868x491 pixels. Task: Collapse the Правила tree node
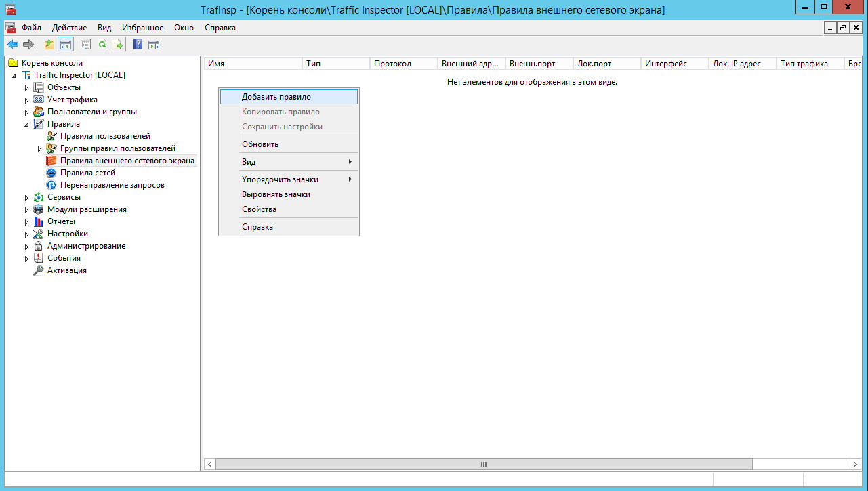click(27, 124)
